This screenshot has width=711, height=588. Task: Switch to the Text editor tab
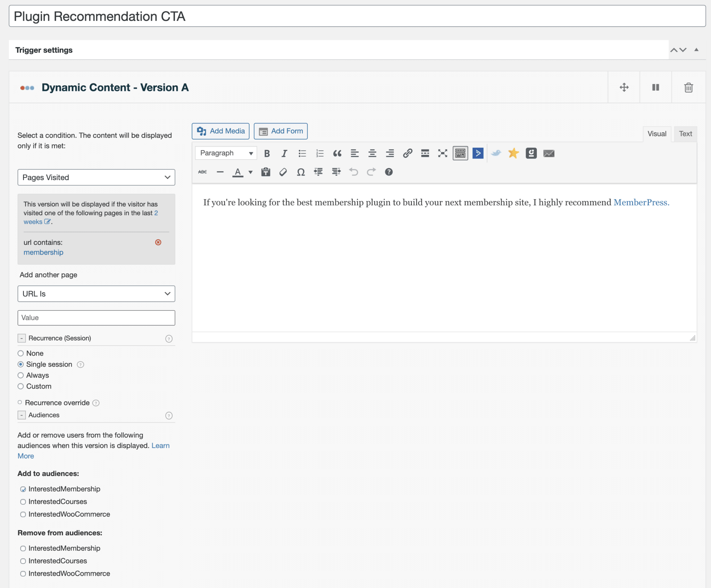coord(685,134)
